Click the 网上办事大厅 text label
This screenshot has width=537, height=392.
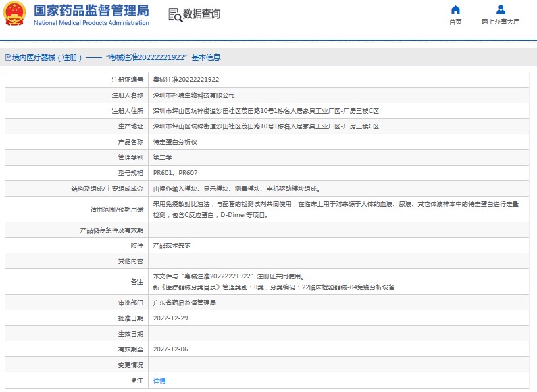point(501,22)
